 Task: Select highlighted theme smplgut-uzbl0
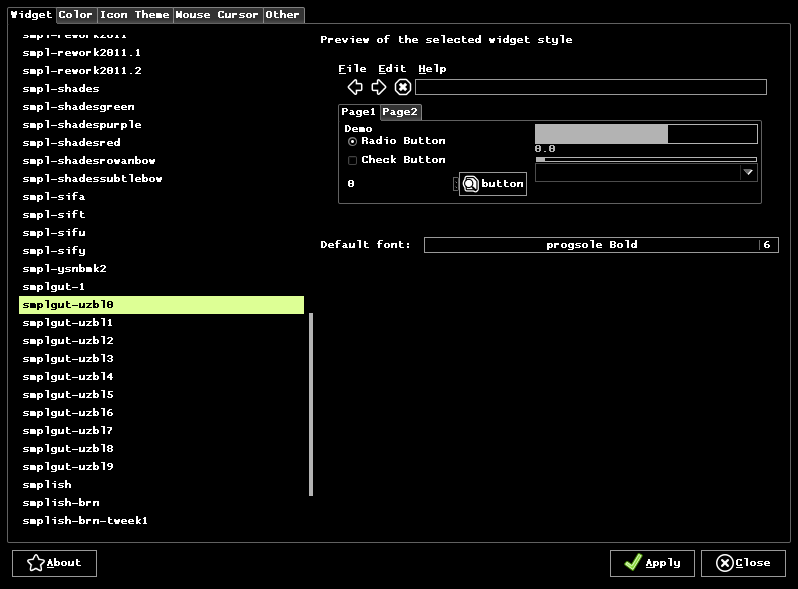(161, 305)
